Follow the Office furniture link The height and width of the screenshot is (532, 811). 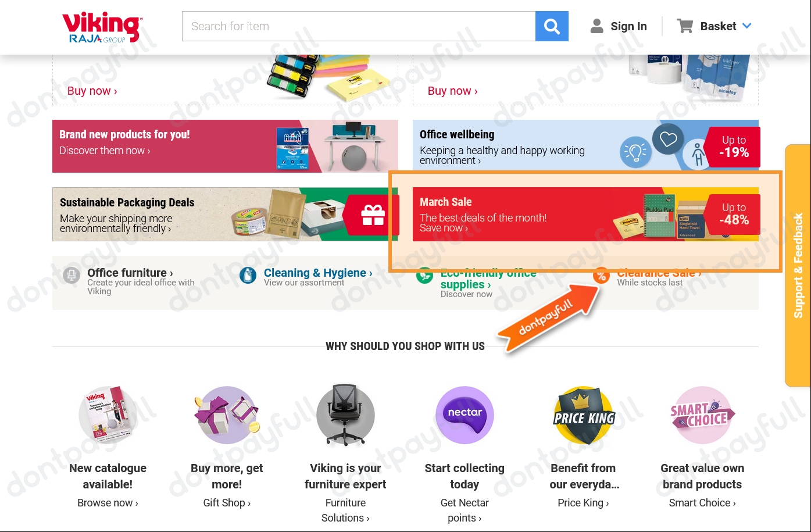(130, 273)
